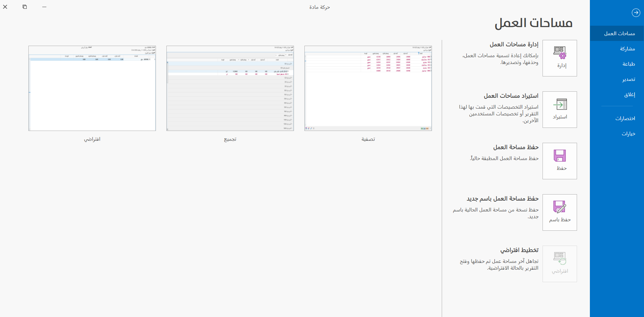Screen dimensions: 644x317
Task: Click the back arrow circle icon
Action: (x=636, y=13)
